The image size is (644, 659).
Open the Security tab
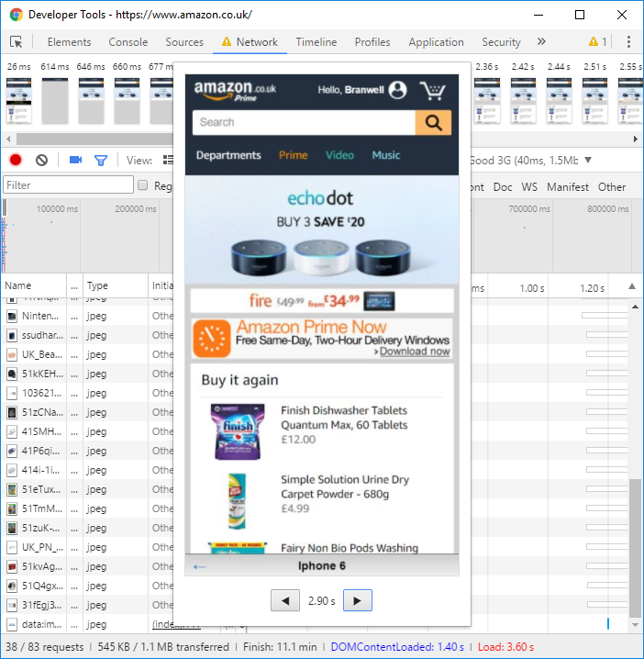[x=501, y=42]
